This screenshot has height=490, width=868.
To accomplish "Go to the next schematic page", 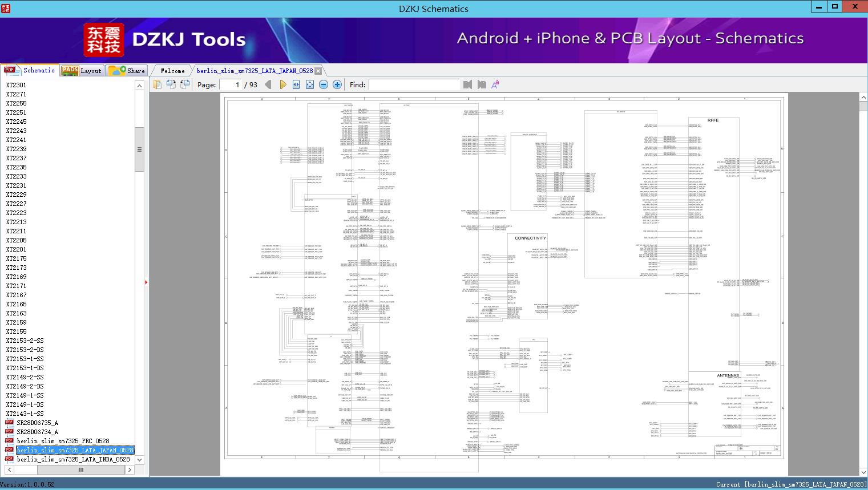I will [282, 84].
